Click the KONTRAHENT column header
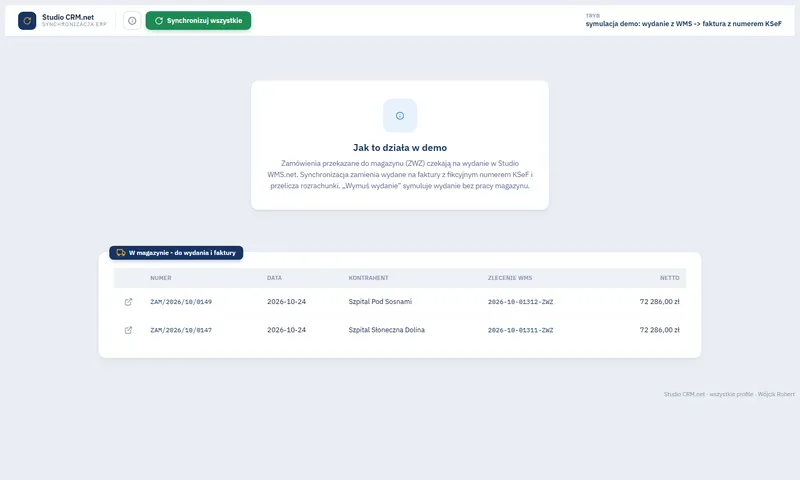 pyautogui.click(x=368, y=278)
